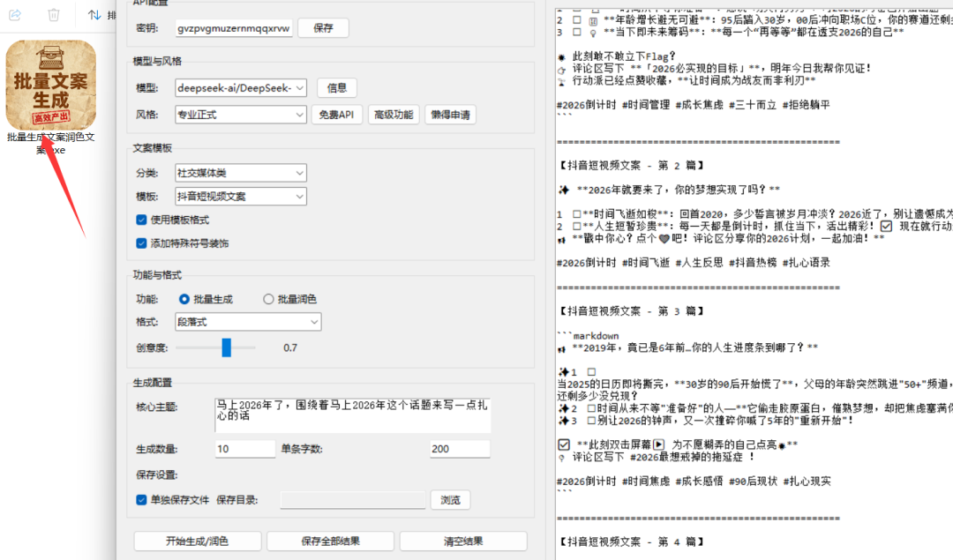
Task: Click the 开始生成/润色 button
Action: [x=198, y=541]
